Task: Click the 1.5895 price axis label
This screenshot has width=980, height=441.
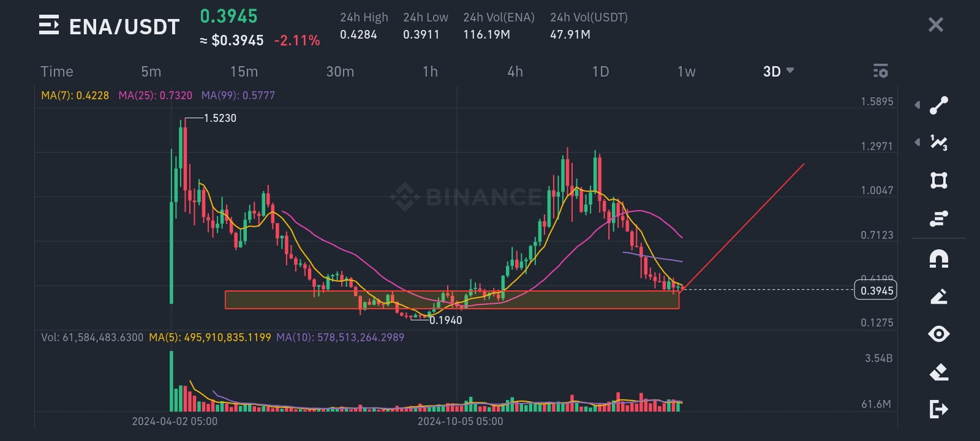Action: (877, 102)
